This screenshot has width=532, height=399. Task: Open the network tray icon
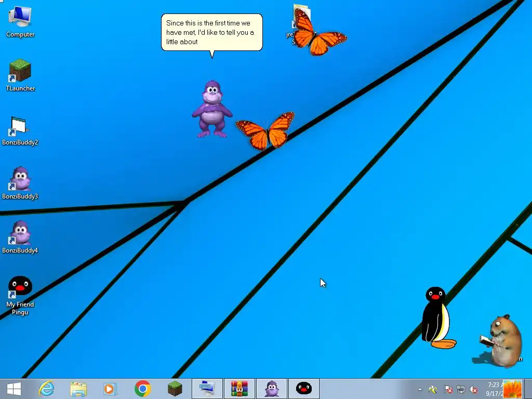(461, 390)
